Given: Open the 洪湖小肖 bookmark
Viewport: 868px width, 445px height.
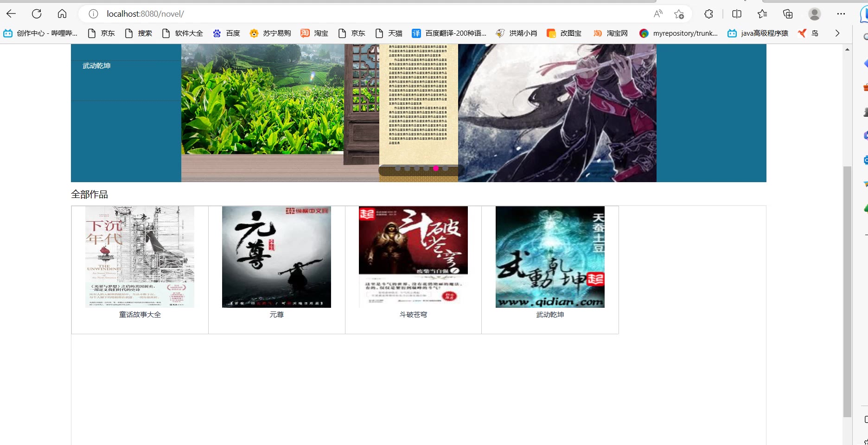Looking at the screenshot, I should point(517,33).
